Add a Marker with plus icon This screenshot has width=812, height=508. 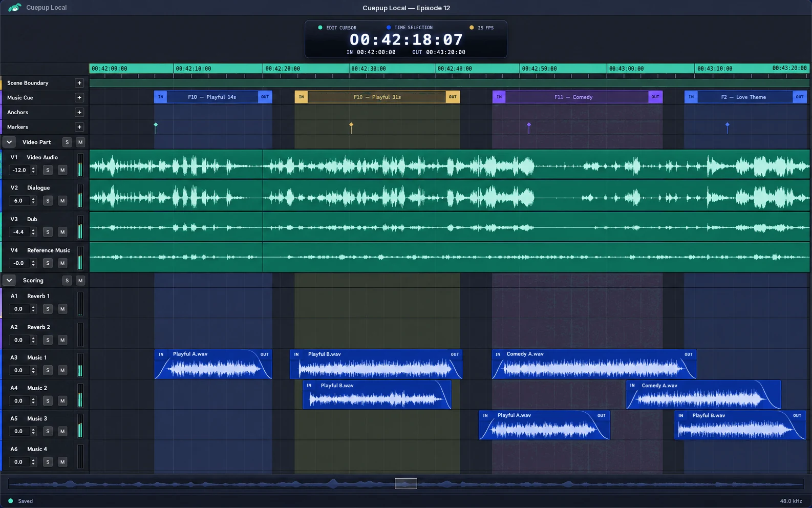click(79, 127)
